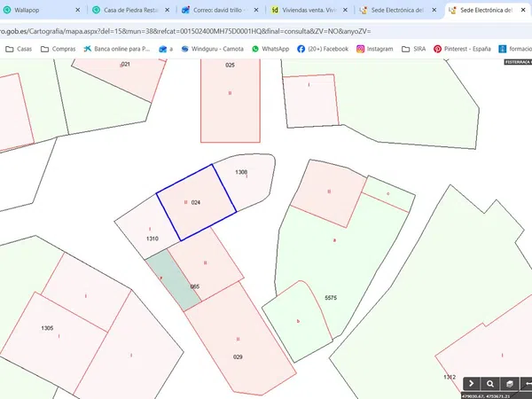Screen dimensions: 532x399
Task: Open the Facebook bookmark
Action: [323, 49]
